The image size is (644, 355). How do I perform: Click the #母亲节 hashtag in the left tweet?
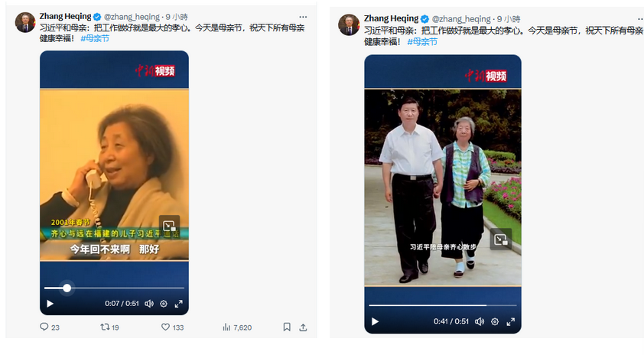pos(95,38)
